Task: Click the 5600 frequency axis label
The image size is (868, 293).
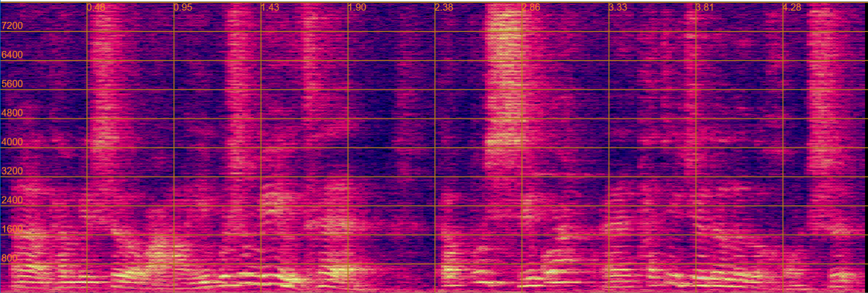Action: click(12, 84)
